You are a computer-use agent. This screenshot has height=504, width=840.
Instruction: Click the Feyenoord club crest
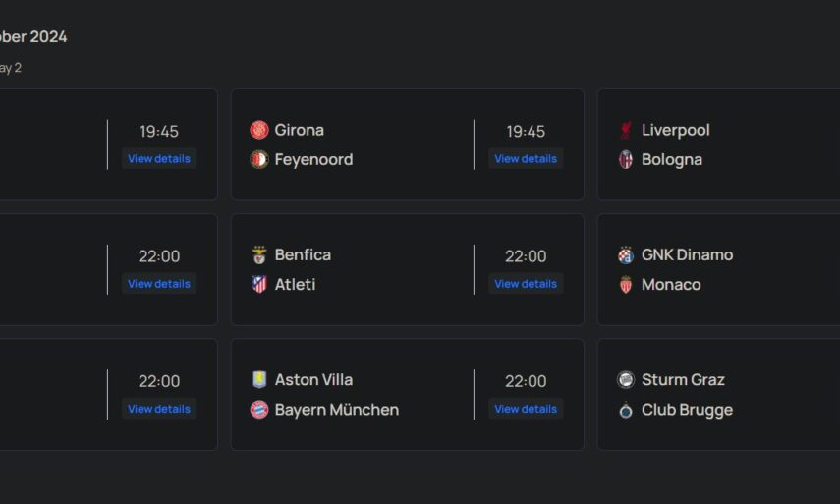point(259,159)
